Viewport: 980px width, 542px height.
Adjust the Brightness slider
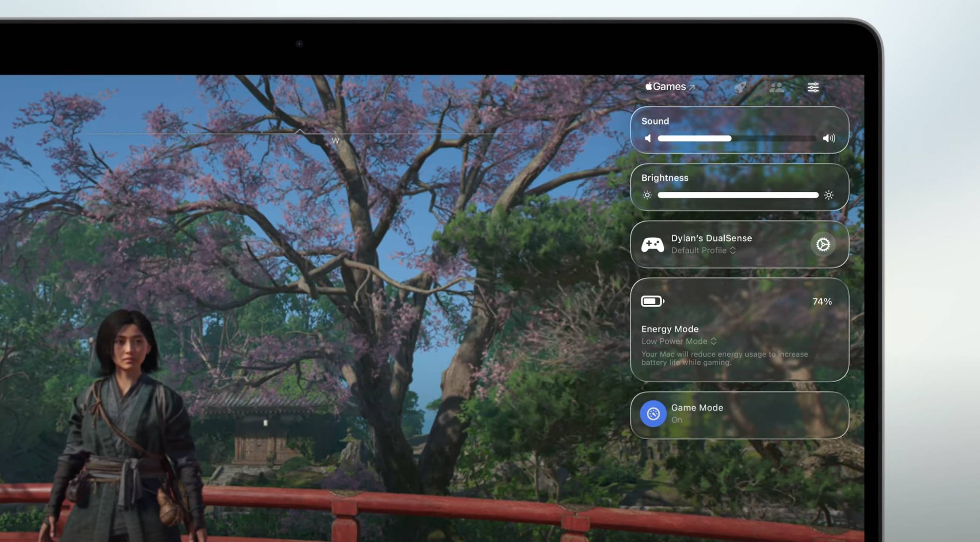point(738,195)
